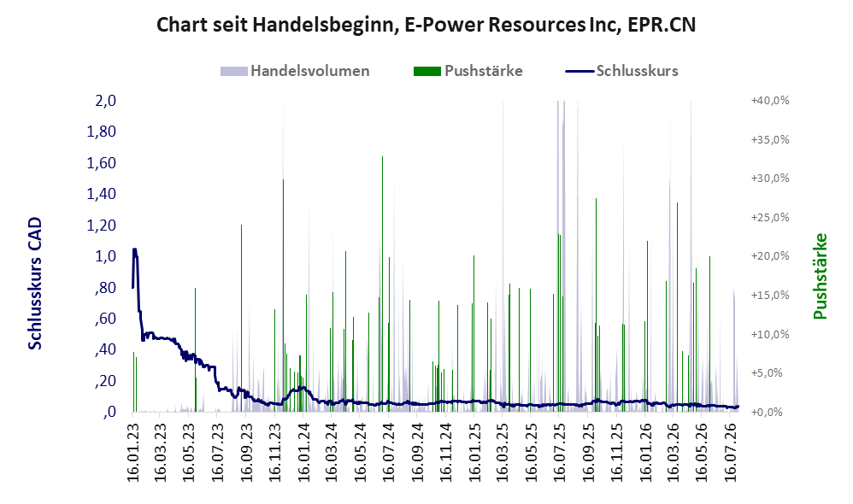This screenshot has height=504, width=853.
Task: Click the 16.03.26 date label
Action: (x=673, y=453)
